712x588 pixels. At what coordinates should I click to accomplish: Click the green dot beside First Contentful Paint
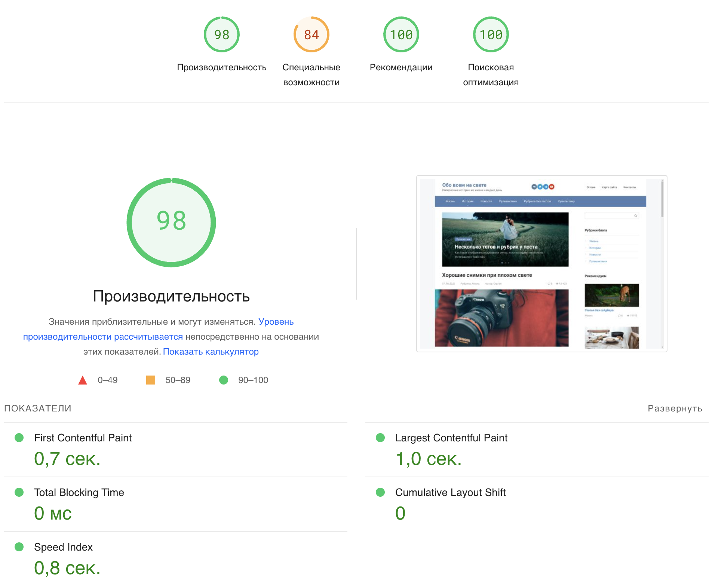click(x=19, y=438)
